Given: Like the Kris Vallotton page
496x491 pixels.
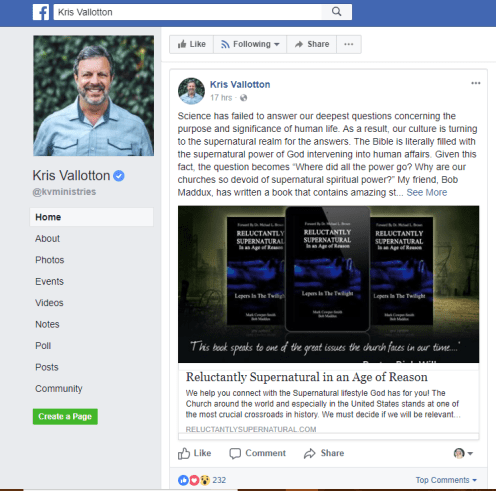Looking at the screenshot, I should coord(192,44).
